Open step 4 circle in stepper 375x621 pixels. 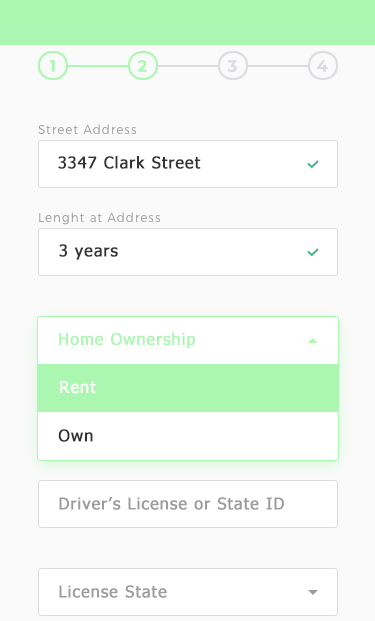[323, 66]
